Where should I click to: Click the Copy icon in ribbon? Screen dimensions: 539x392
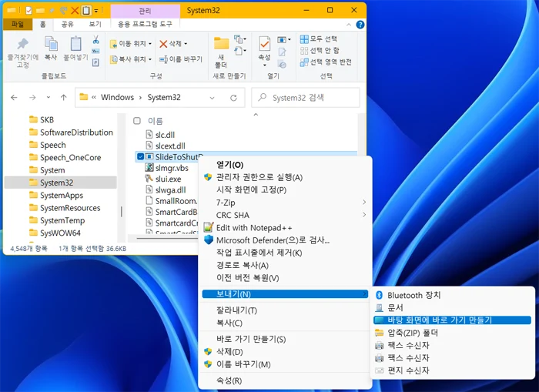(x=51, y=44)
